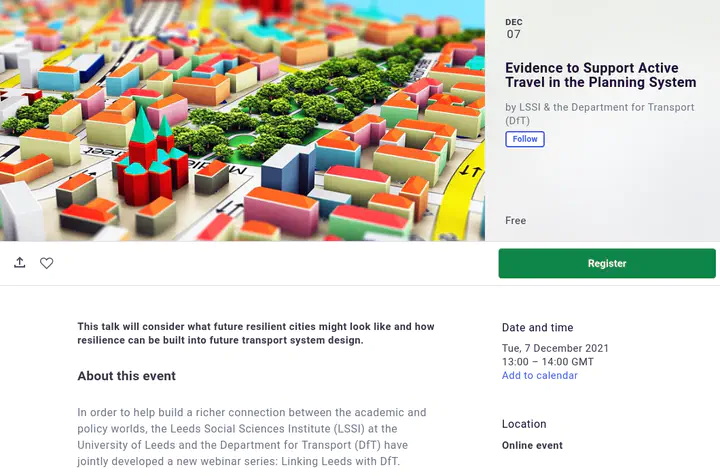Like the event with the heart icon

point(46,263)
